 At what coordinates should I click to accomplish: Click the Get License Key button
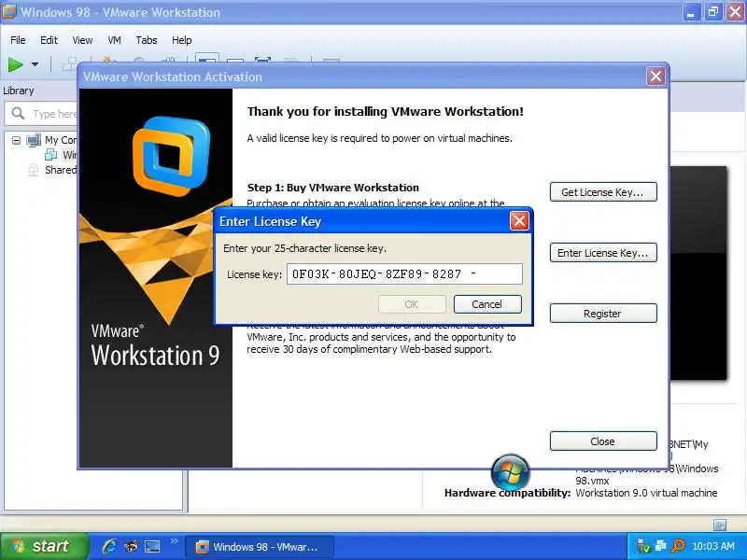click(603, 192)
